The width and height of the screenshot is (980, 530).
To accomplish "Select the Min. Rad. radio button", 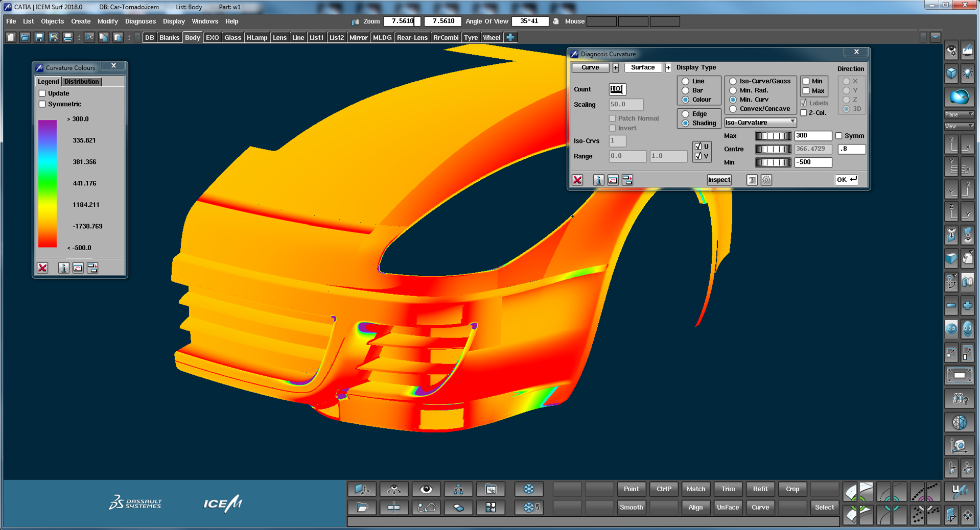I will pyautogui.click(x=733, y=90).
